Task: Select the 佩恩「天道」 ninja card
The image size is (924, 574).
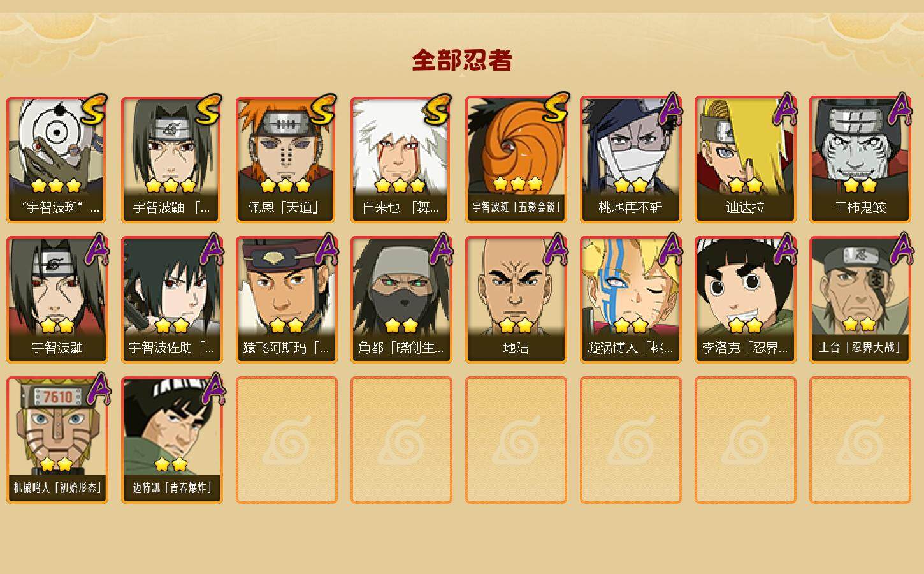Action: (287, 159)
